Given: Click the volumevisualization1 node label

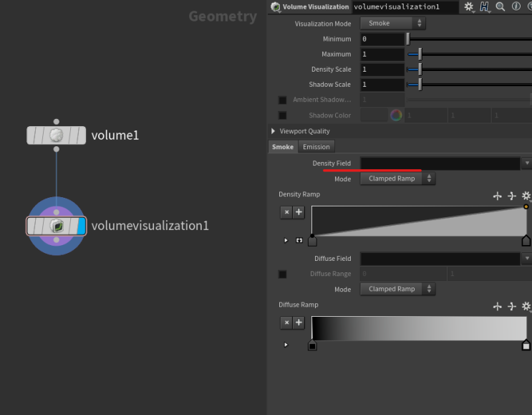Looking at the screenshot, I should click(x=150, y=226).
